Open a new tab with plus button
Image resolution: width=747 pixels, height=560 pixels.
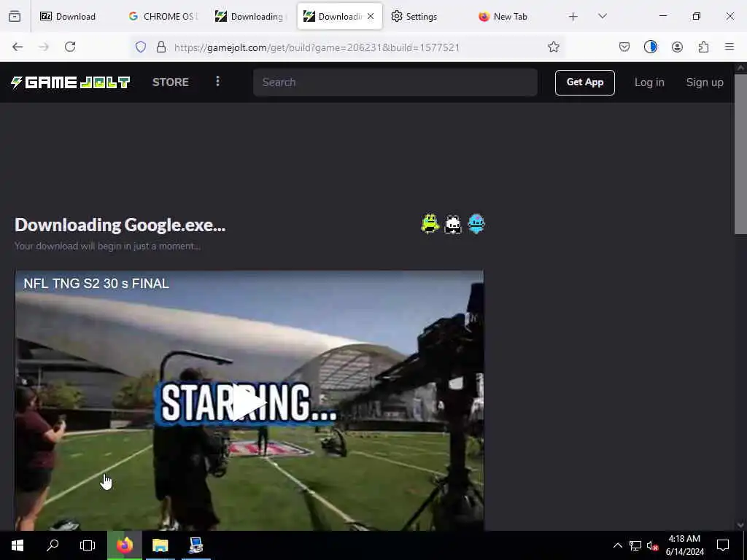click(573, 17)
